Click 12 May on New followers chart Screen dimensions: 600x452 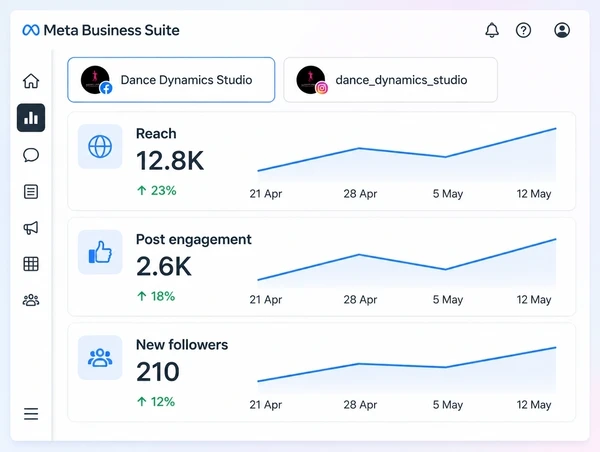coord(534,405)
